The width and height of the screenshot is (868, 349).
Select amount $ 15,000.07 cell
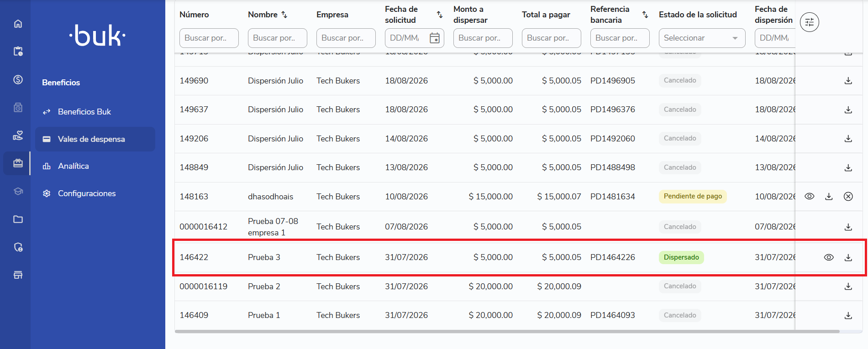pos(559,197)
